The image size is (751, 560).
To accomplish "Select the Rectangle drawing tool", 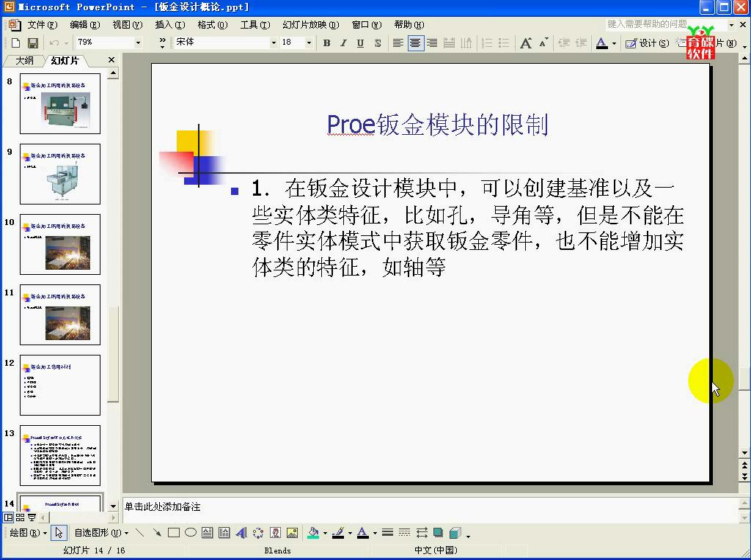I will (x=174, y=533).
